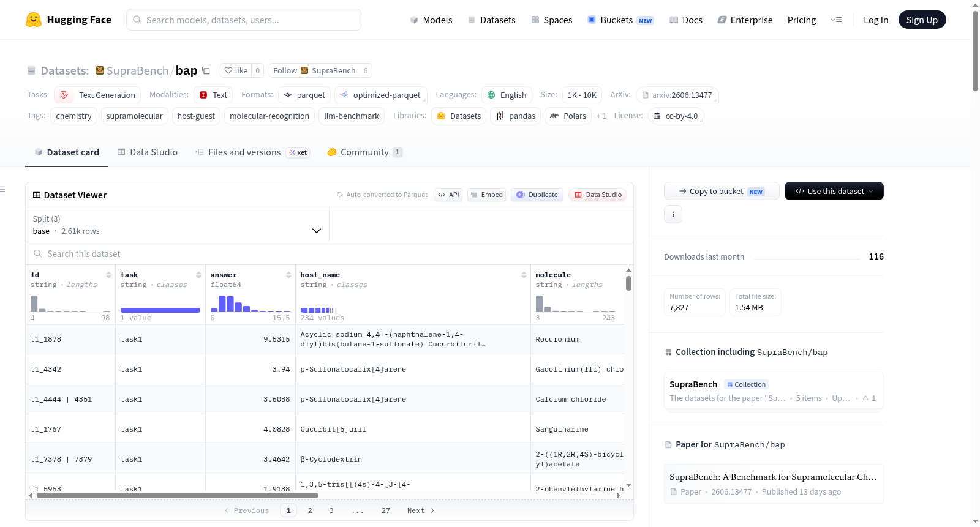Screen dimensions: 980x527
Task: Click the supramolecular tag
Action: tap(134, 116)
